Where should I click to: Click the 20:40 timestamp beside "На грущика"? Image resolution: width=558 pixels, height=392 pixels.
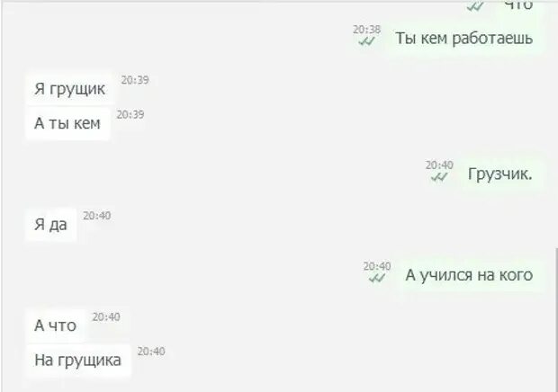coord(151,352)
